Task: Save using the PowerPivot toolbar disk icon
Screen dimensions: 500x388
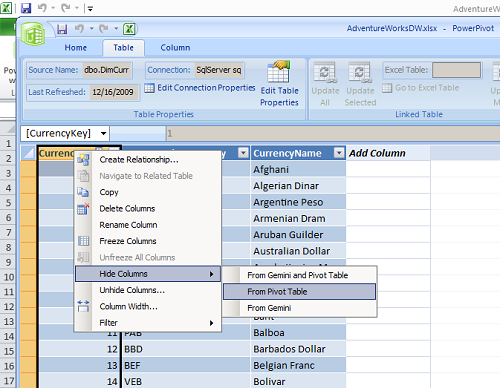Action: click(x=62, y=29)
